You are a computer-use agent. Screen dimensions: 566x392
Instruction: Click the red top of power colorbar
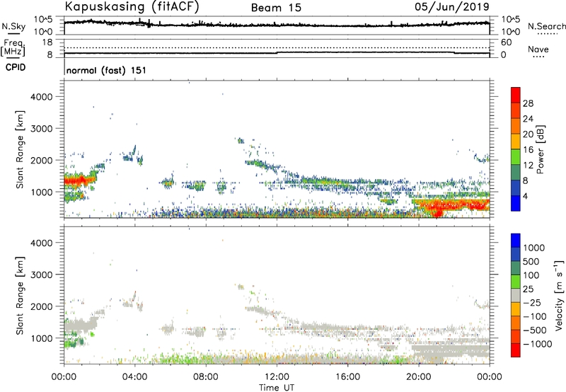[x=516, y=94]
